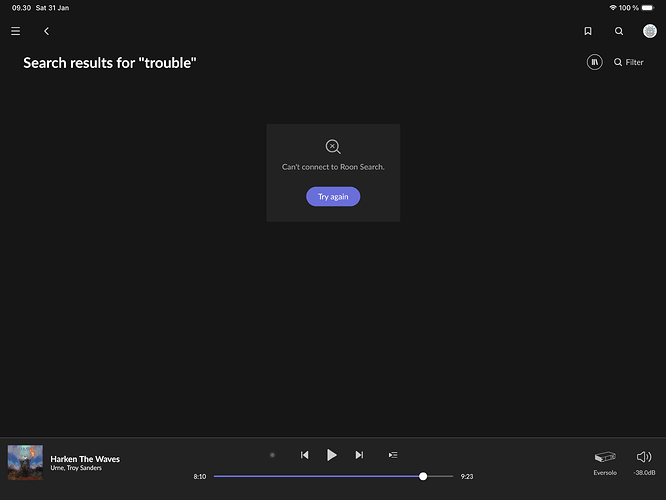The width and height of the screenshot is (666, 500).
Task: Go to the previous track
Action: [x=304, y=455]
